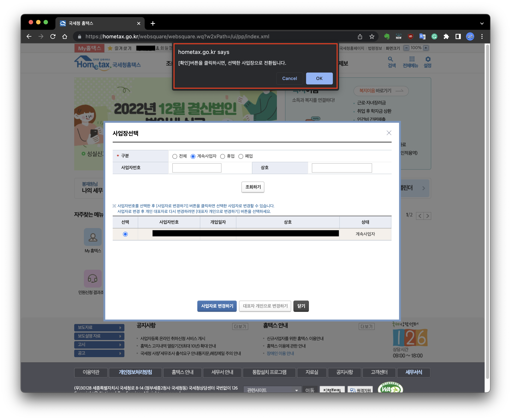Select the 휴업 radio option
Image resolution: width=511 pixels, height=420 pixels.
click(x=222, y=156)
